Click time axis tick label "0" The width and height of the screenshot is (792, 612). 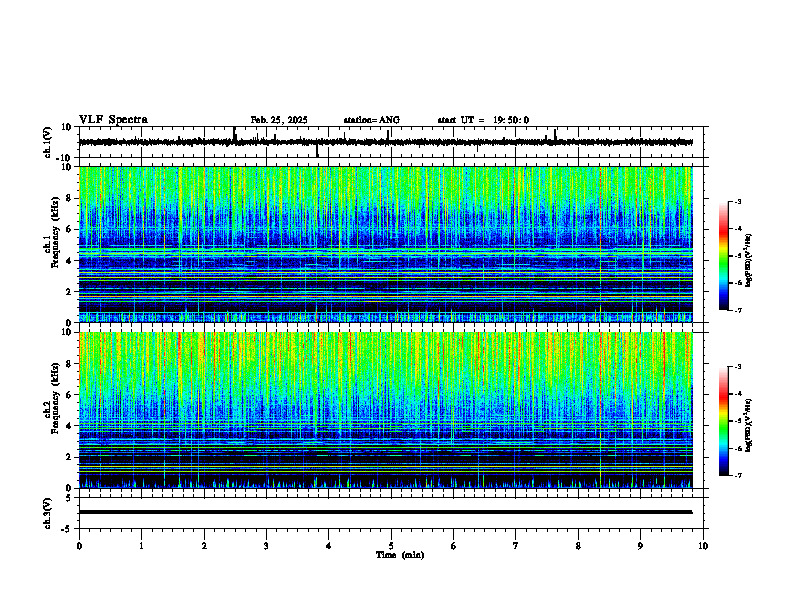[x=79, y=546]
